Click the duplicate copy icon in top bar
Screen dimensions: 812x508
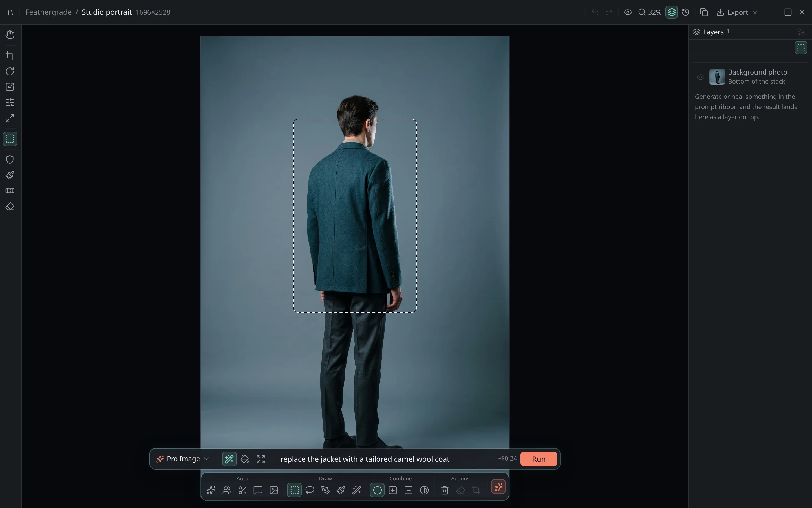[704, 12]
